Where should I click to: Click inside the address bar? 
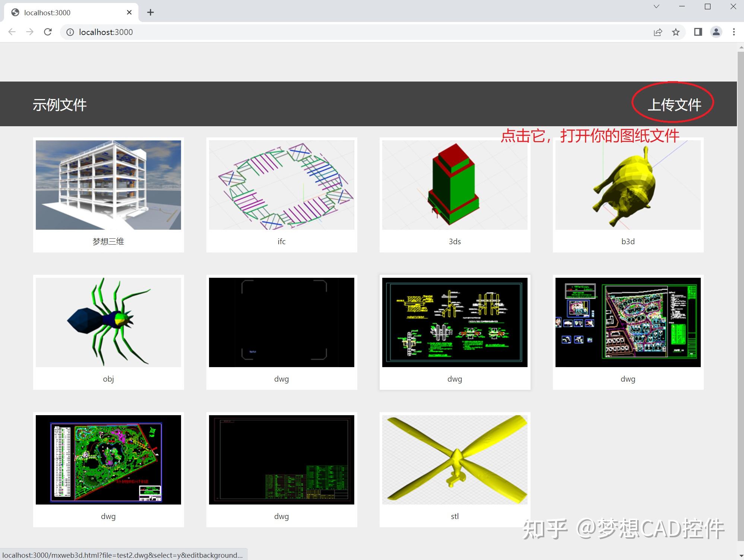click(x=261, y=32)
